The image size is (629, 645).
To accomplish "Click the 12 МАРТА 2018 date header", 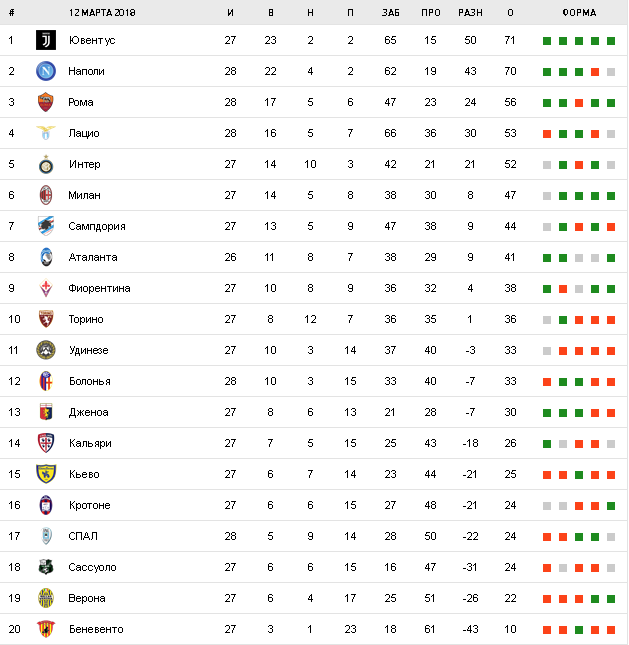I will coord(103,13).
